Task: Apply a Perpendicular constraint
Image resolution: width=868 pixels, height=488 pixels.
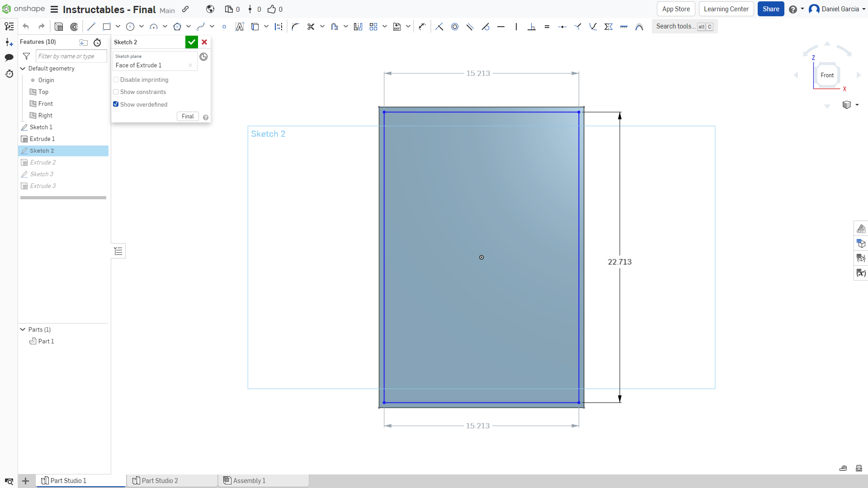Action: click(531, 27)
